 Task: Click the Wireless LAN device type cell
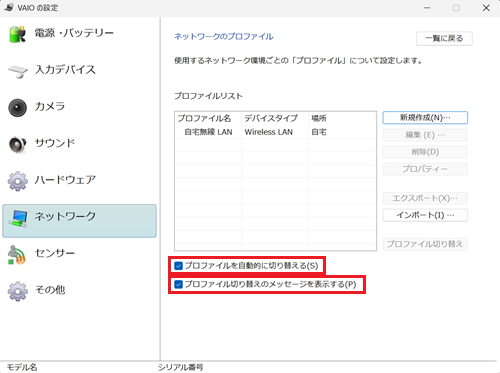[269, 132]
